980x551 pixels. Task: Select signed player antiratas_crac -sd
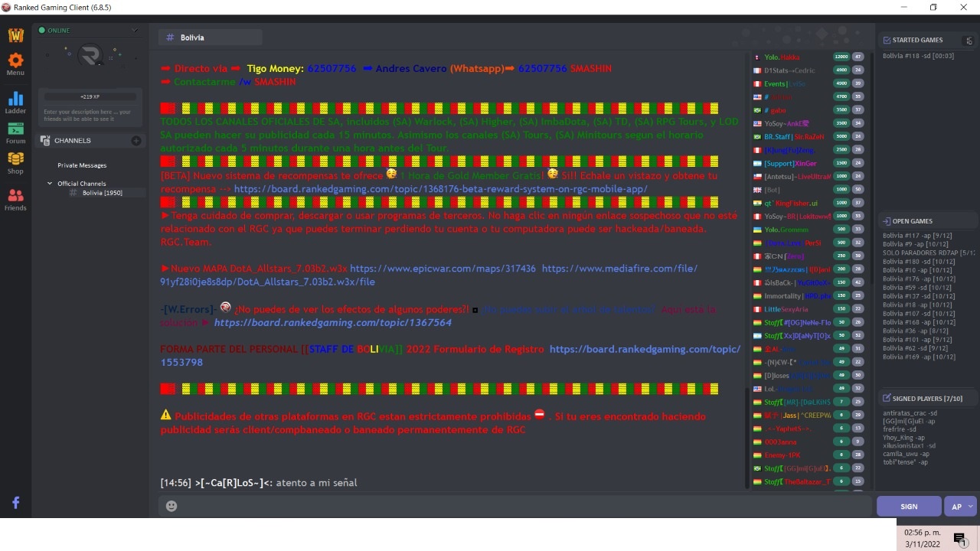tap(910, 413)
